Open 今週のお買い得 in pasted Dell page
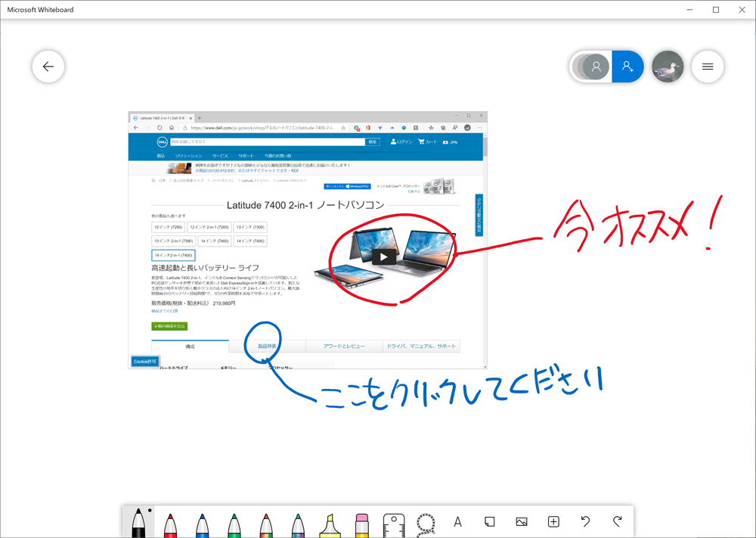 (277, 156)
